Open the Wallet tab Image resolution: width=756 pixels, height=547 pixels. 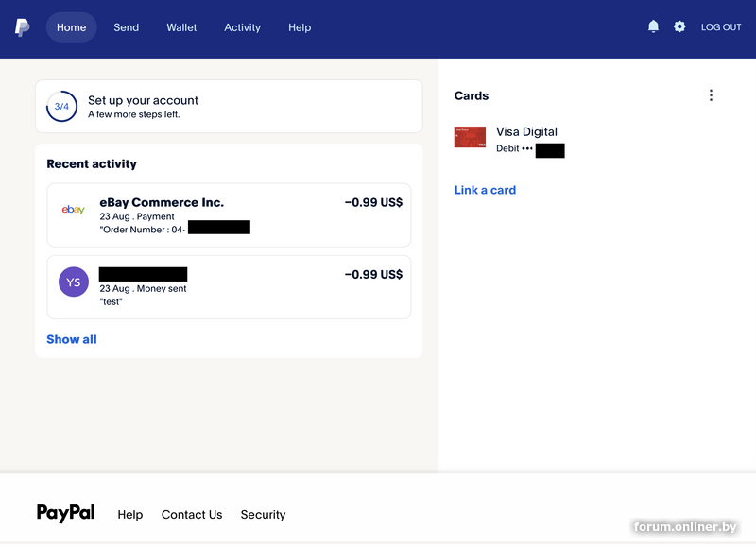(x=181, y=27)
